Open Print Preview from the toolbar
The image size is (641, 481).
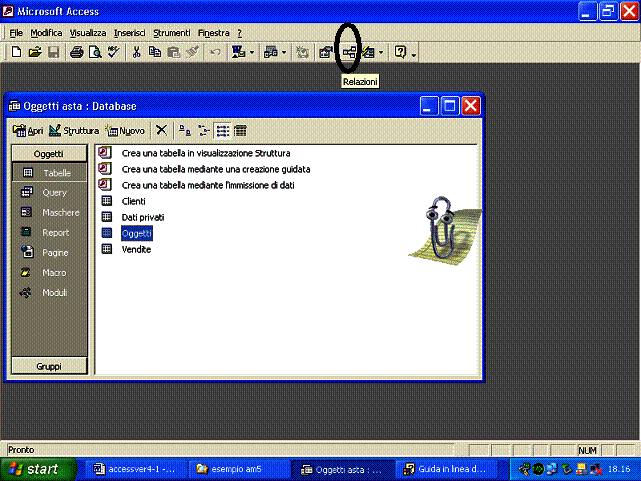tap(95, 52)
